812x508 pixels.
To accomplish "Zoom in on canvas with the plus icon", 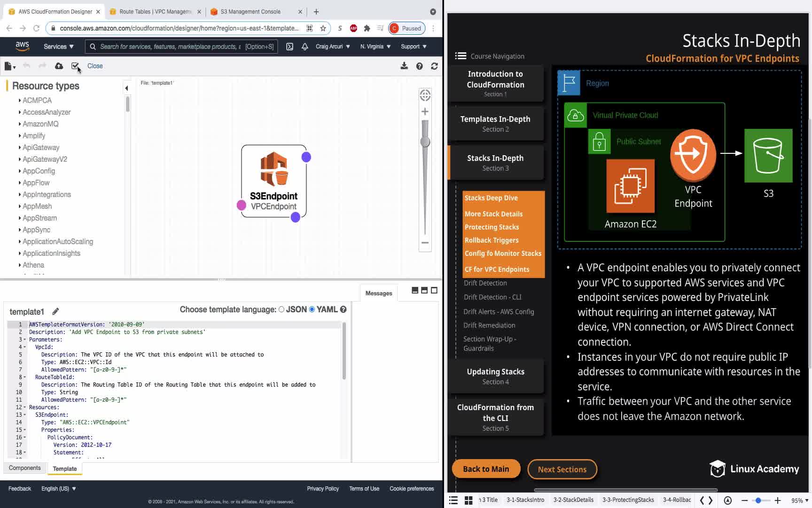I will [x=425, y=111].
